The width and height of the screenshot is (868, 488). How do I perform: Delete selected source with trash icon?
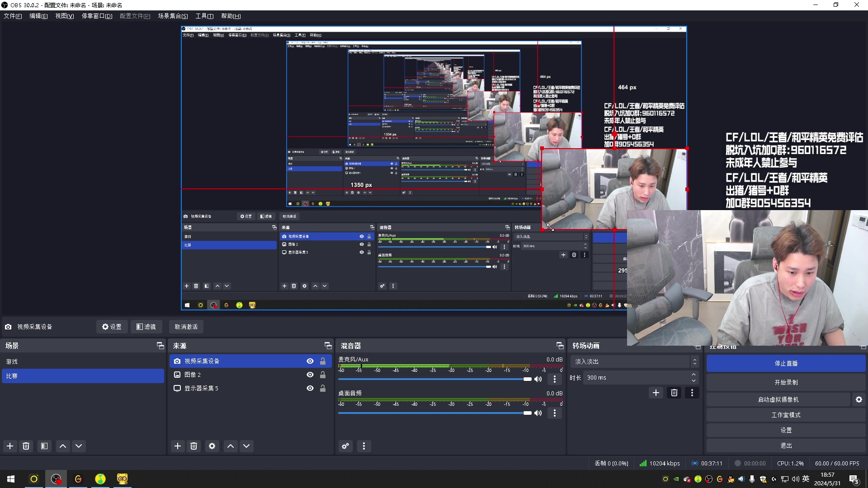(194, 446)
